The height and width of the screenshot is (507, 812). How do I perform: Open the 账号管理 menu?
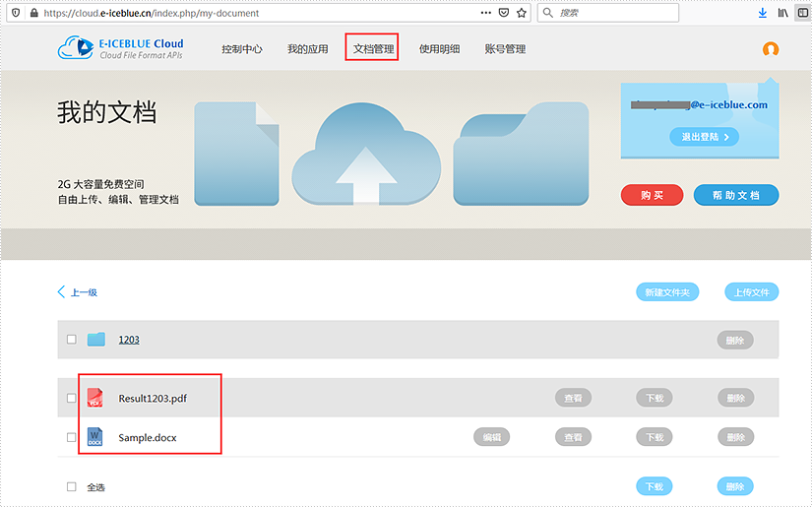click(x=505, y=49)
